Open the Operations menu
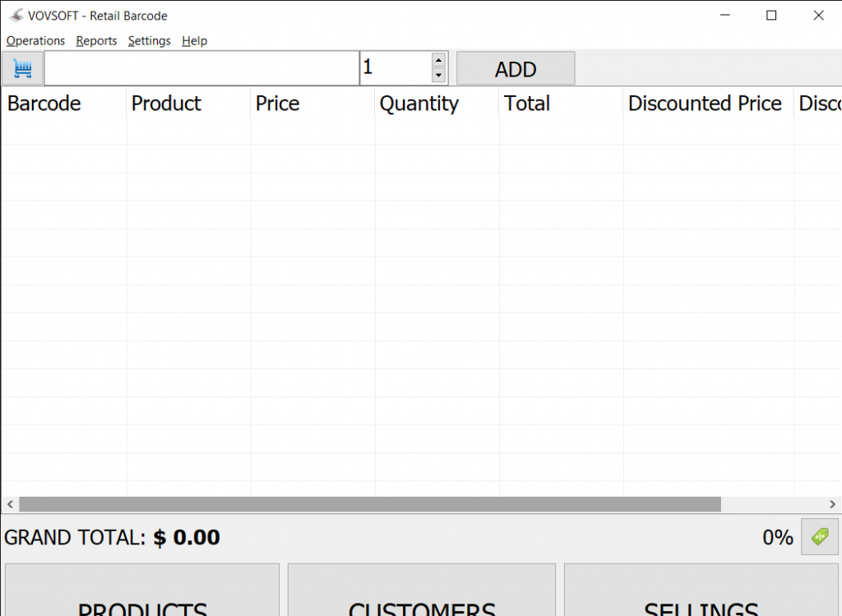This screenshot has width=842, height=616. [x=35, y=41]
